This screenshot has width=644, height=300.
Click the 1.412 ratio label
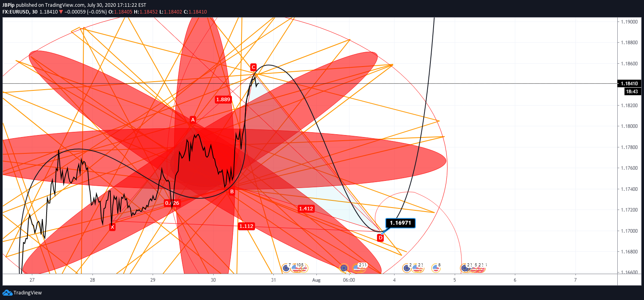click(x=306, y=209)
